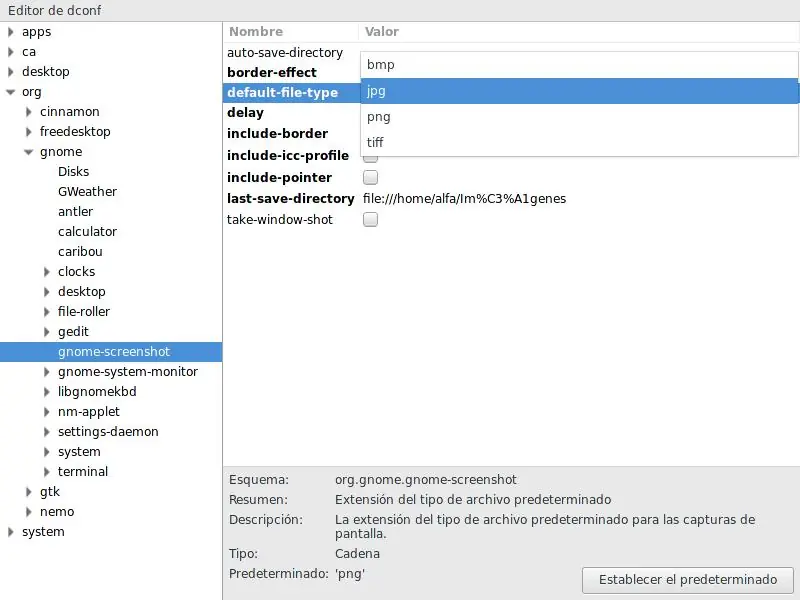
Task: Select the border-effect key
Action: coord(272,72)
